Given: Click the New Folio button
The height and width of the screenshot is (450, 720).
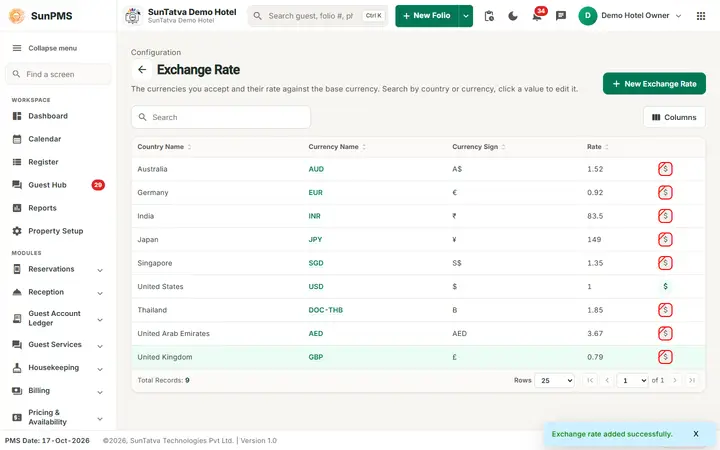Looking at the screenshot, I should click(427, 16).
